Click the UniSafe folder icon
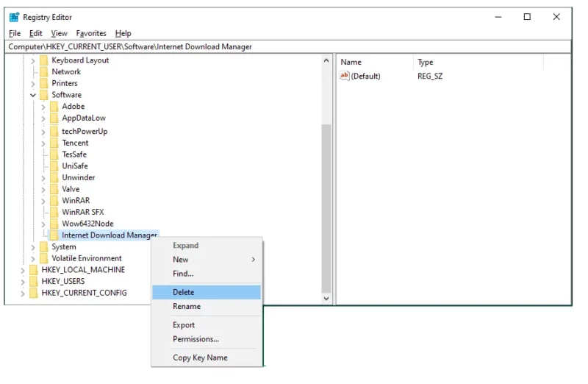This screenshot has height=384, width=588. [x=54, y=166]
